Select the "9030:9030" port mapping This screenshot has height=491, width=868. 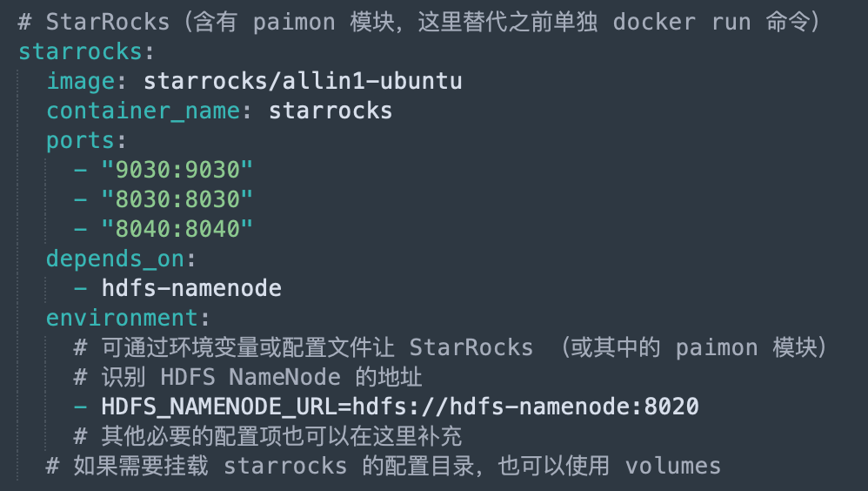pyautogui.click(x=177, y=170)
